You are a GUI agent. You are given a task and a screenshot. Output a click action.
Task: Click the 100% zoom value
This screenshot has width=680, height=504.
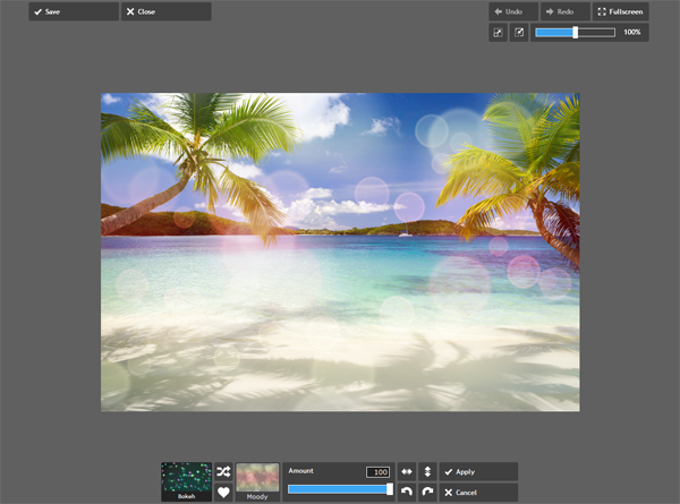[x=632, y=32]
